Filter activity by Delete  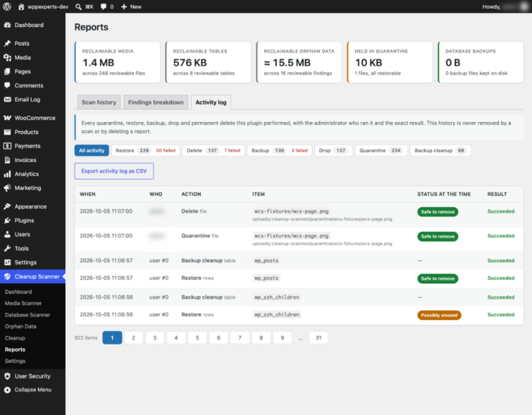click(x=213, y=150)
